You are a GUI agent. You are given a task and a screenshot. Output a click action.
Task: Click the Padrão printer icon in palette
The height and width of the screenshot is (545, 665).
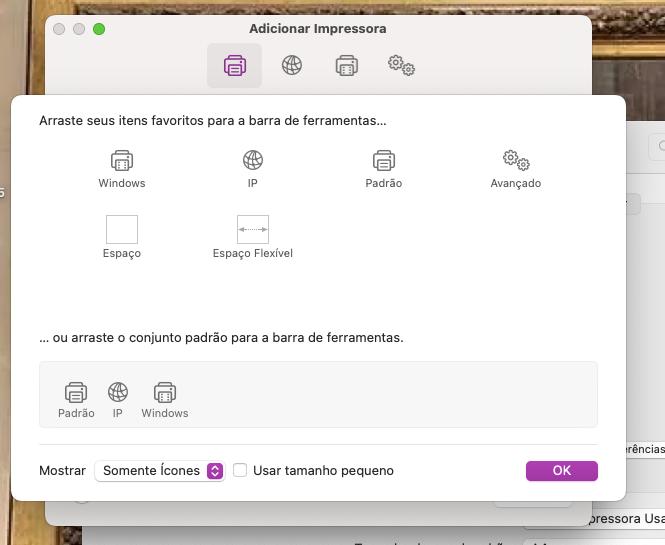click(x=384, y=160)
